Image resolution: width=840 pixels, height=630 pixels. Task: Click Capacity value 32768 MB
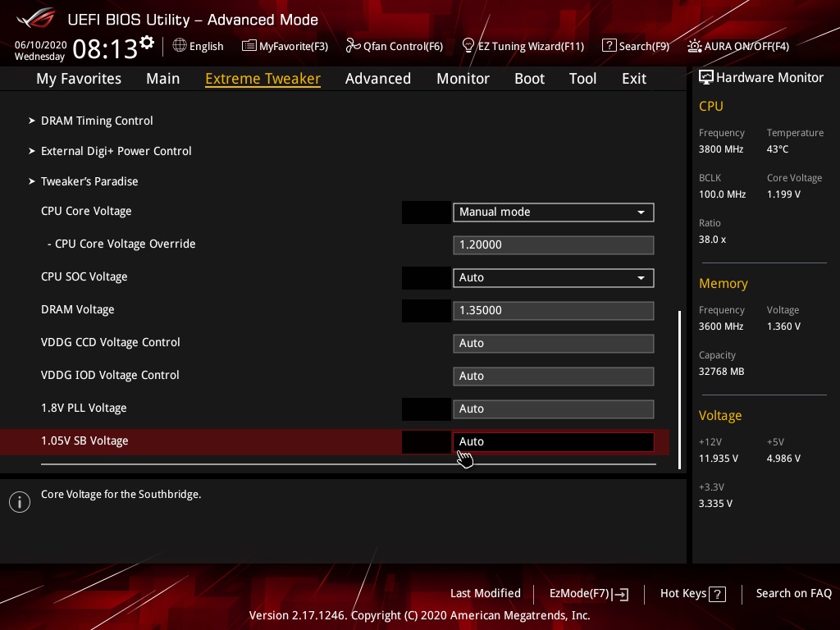721,372
